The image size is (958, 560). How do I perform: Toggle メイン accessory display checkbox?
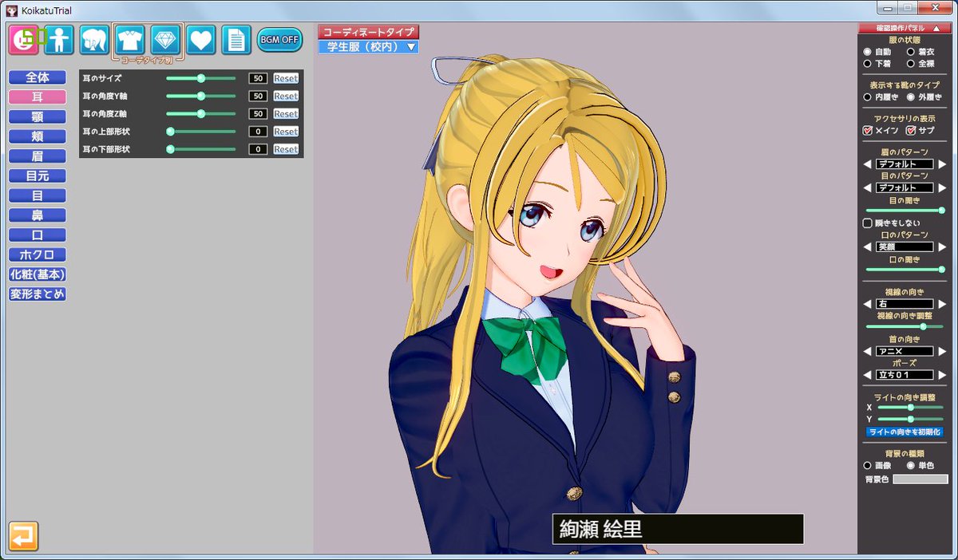click(868, 130)
